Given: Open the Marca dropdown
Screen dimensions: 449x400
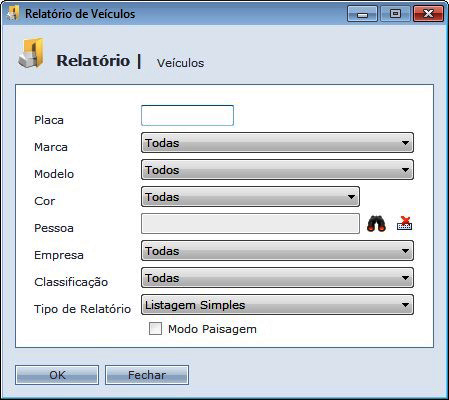Looking at the screenshot, I should click(277, 143).
